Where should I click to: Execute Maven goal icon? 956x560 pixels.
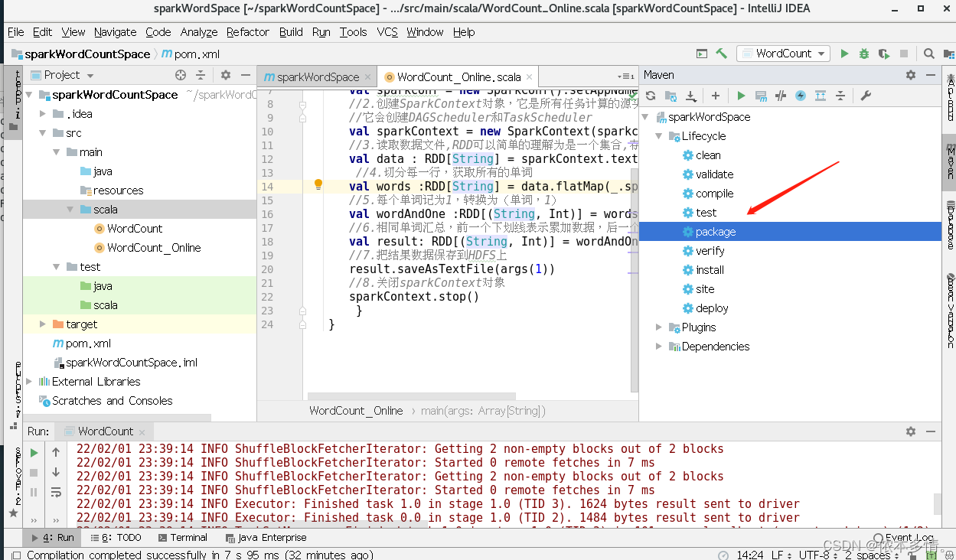point(761,96)
